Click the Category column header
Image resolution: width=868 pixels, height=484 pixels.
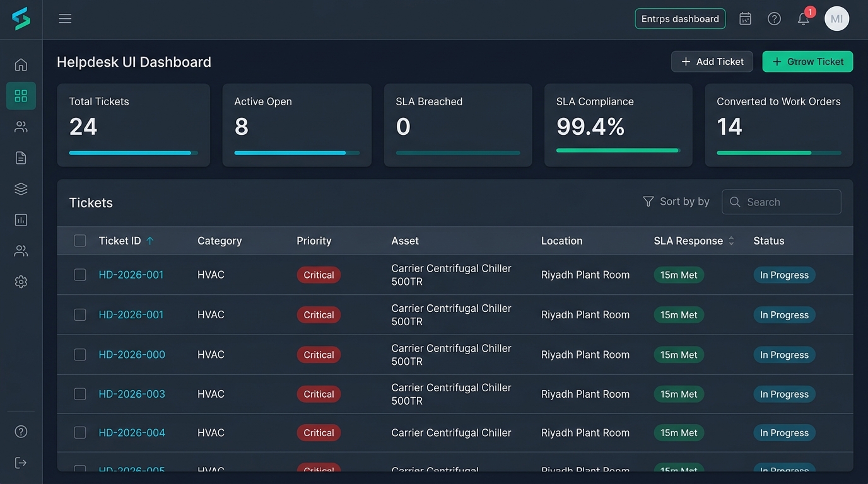(x=220, y=241)
